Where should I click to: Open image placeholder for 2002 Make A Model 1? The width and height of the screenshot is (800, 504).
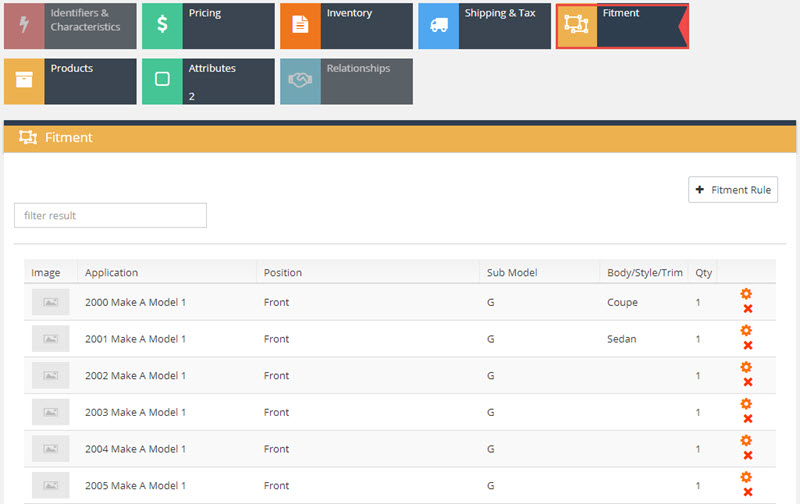coord(51,375)
